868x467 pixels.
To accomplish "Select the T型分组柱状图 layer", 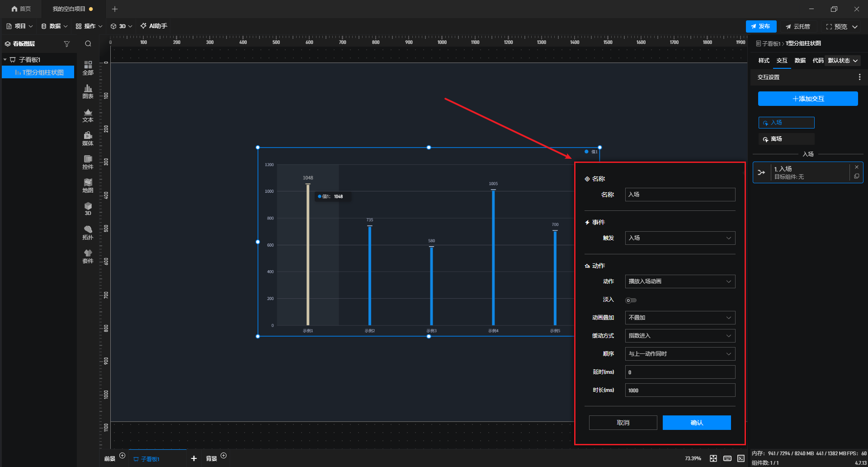I will coord(38,72).
